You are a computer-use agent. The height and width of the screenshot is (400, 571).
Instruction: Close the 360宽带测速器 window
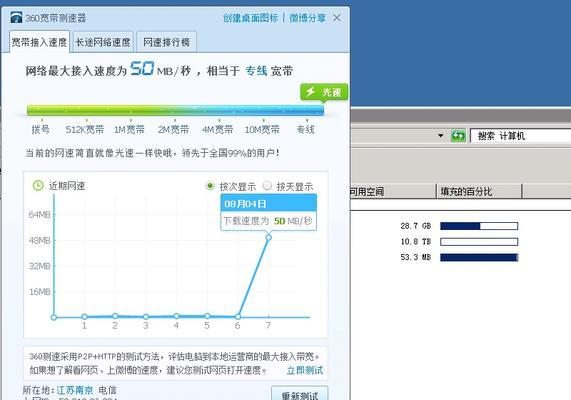337,18
